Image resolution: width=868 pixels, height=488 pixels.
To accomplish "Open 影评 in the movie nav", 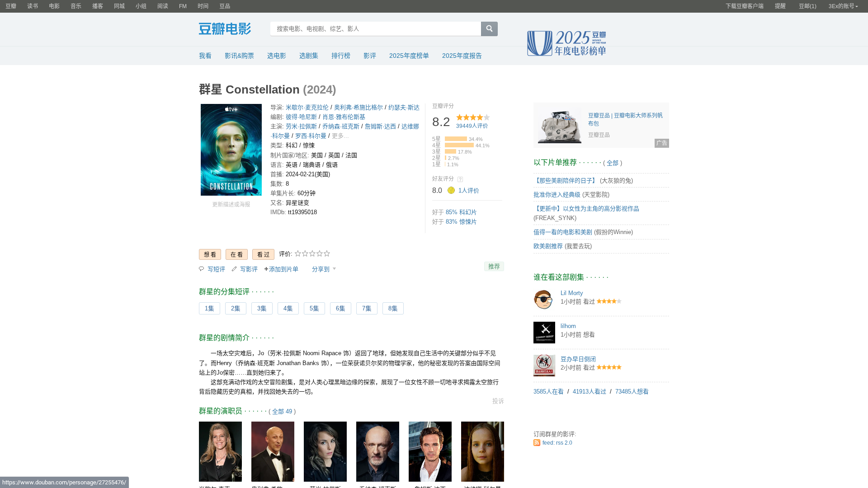I will [369, 56].
